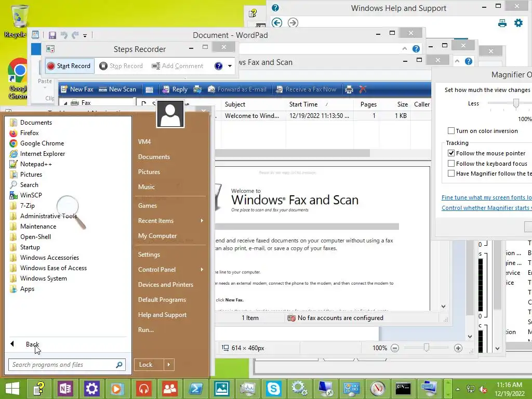The height and width of the screenshot is (399, 532).
Task: Enable Turn on color inversion checkbox
Action: [451, 130]
